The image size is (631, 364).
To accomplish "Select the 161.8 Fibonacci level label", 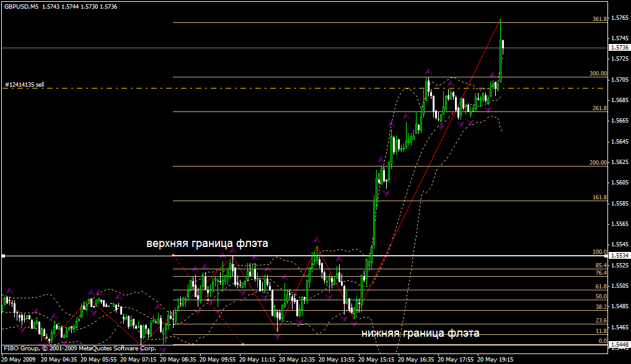I will (599, 197).
